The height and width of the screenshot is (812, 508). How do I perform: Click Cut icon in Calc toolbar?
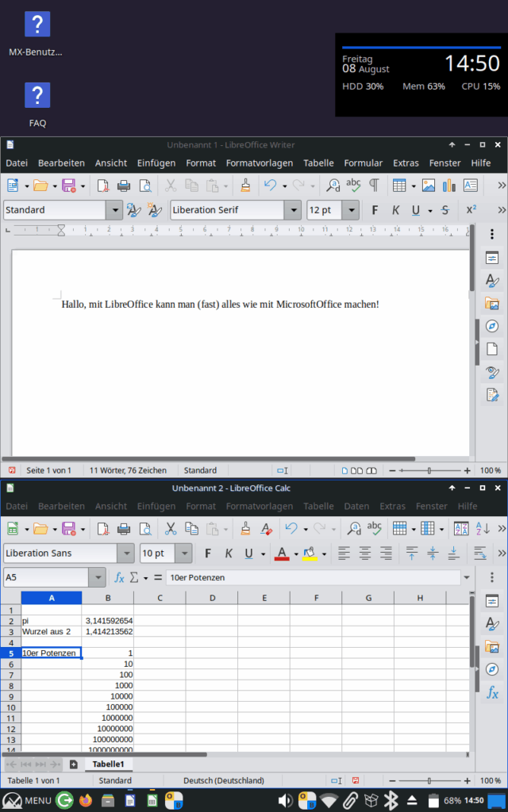[x=171, y=528]
